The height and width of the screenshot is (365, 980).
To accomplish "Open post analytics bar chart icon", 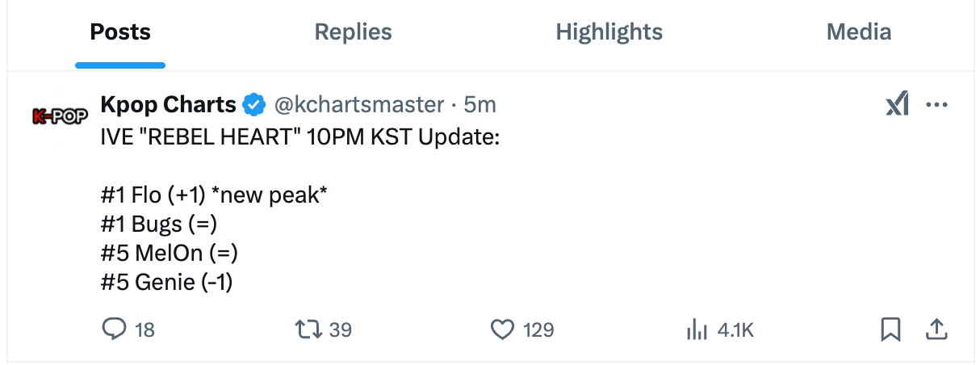I will [x=695, y=329].
